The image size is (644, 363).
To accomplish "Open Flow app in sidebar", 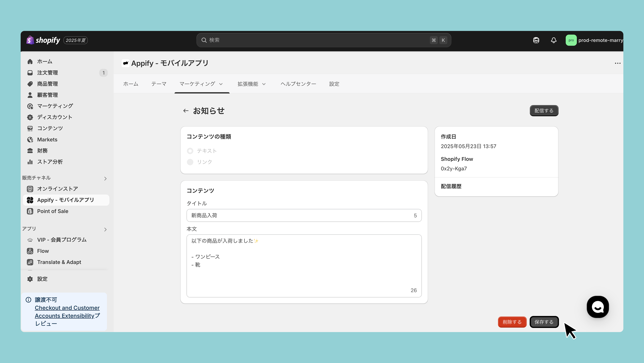I will pyautogui.click(x=43, y=251).
